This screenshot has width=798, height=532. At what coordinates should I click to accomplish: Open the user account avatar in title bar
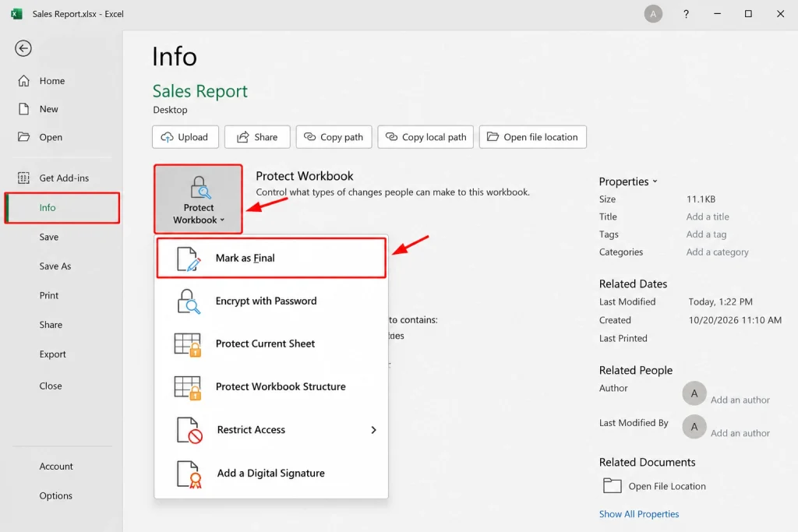point(653,14)
